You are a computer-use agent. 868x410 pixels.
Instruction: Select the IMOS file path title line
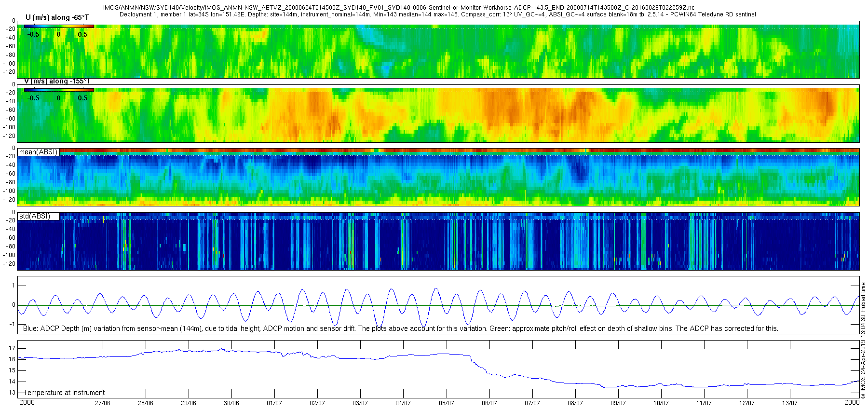399,8
